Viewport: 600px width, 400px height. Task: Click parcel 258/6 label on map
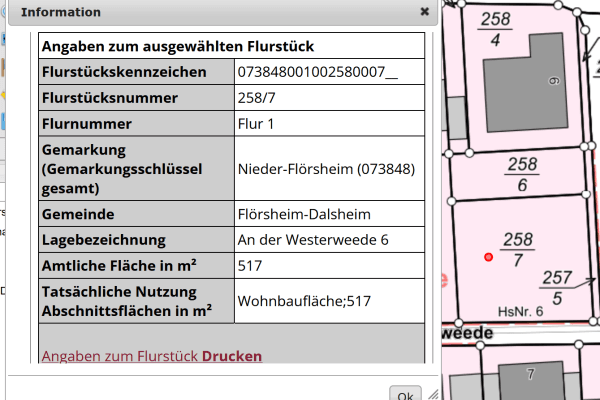522,175
